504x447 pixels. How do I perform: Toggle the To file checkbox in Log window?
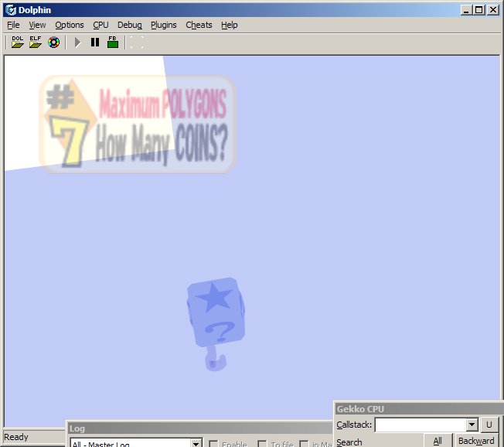coord(262,444)
